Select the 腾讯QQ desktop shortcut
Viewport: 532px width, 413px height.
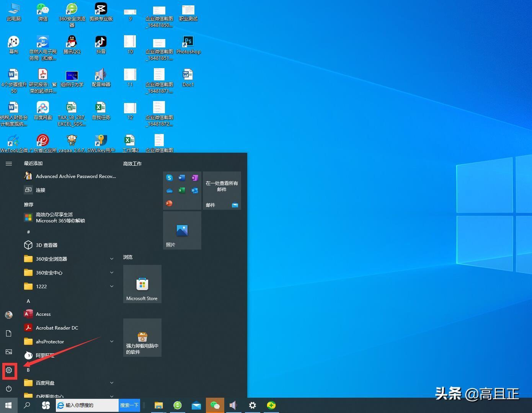tap(72, 45)
